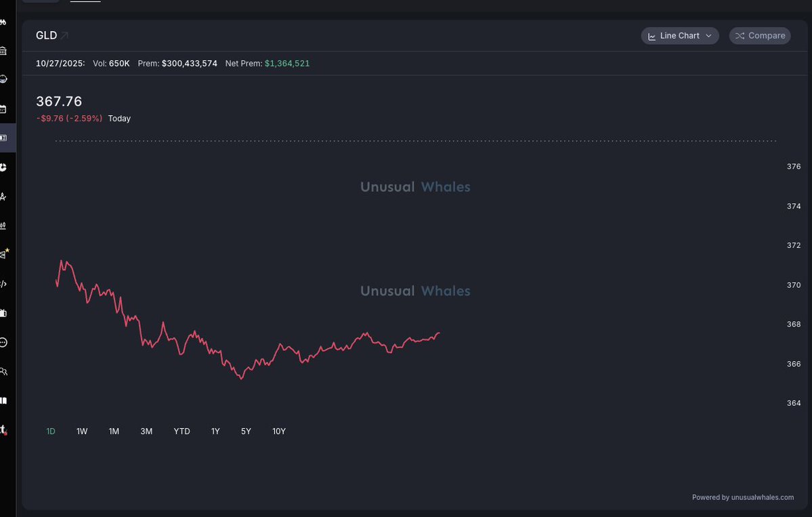This screenshot has width=812, height=517.
Task: Click the chat bubble icon in sidebar
Action: tap(3, 342)
